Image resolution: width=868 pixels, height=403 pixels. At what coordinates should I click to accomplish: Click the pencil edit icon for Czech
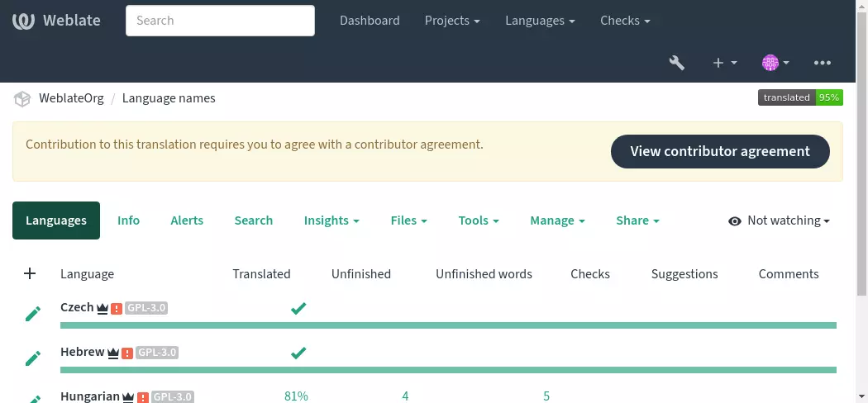(33, 314)
